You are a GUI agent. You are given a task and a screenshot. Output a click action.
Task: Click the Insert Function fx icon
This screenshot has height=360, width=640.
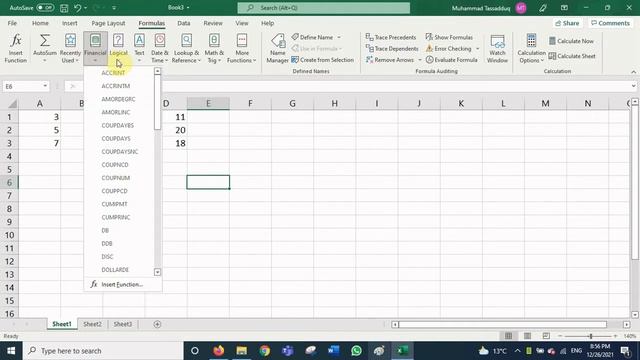(16, 48)
